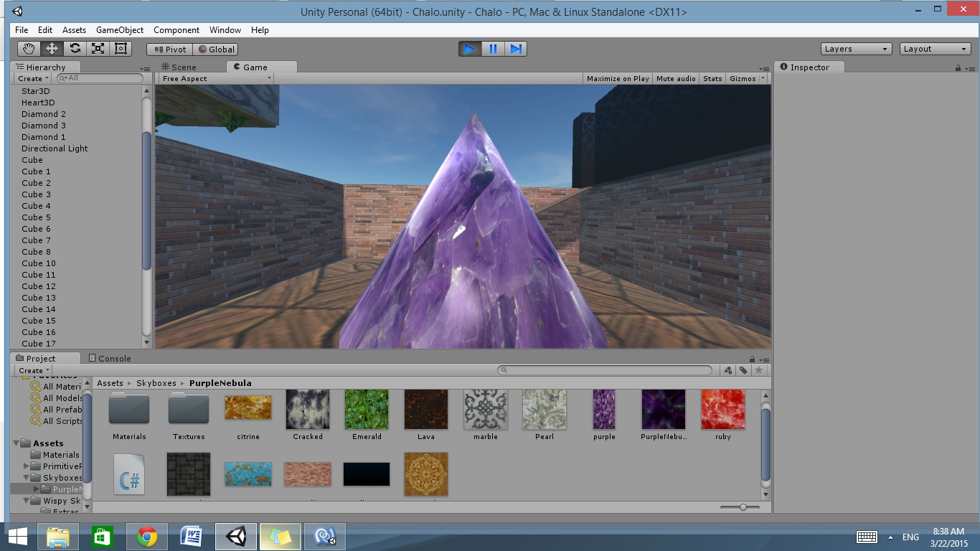
Task: Click the Hierarchy search field
Action: coord(100,78)
